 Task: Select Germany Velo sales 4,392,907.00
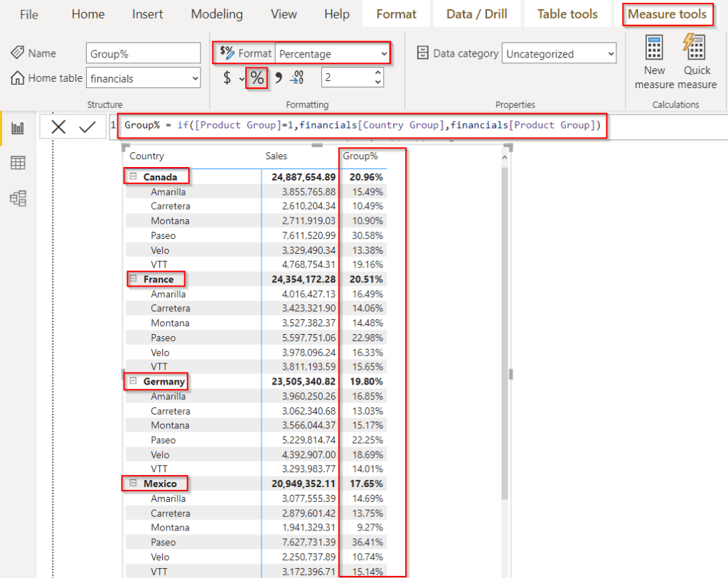[x=309, y=454]
